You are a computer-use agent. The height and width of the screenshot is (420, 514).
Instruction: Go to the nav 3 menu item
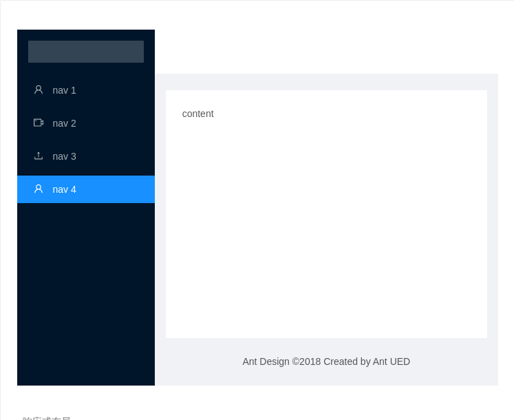86,156
